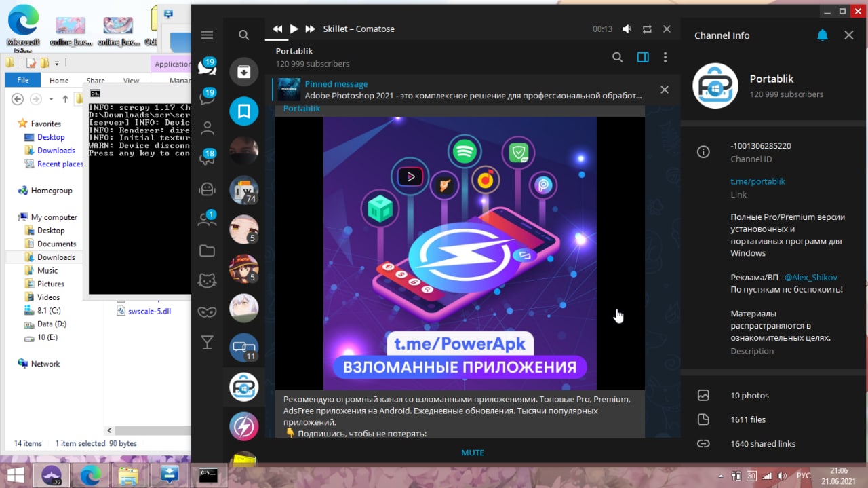The height and width of the screenshot is (488, 868).
Task: Copy the channel ID -1001306285220
Action: [761, 146]
